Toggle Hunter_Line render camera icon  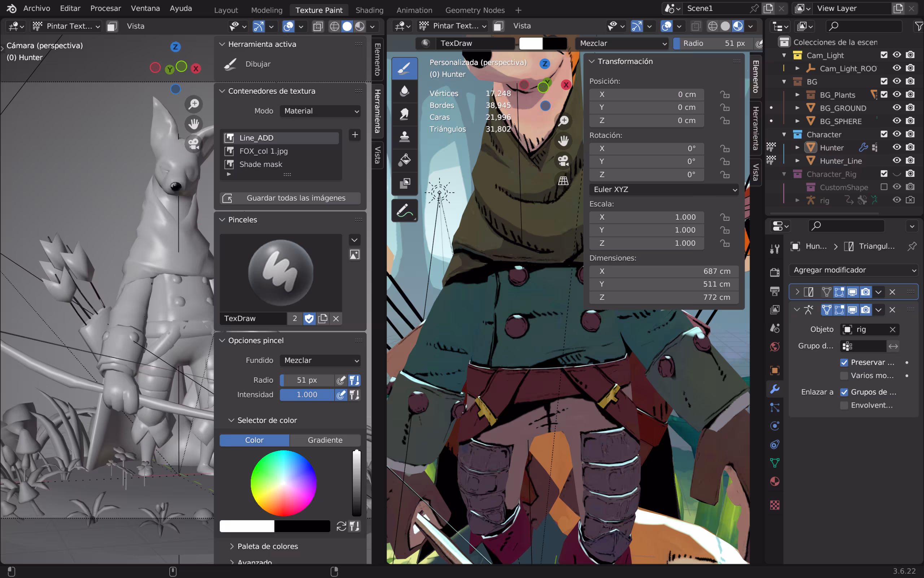point(910,161)
